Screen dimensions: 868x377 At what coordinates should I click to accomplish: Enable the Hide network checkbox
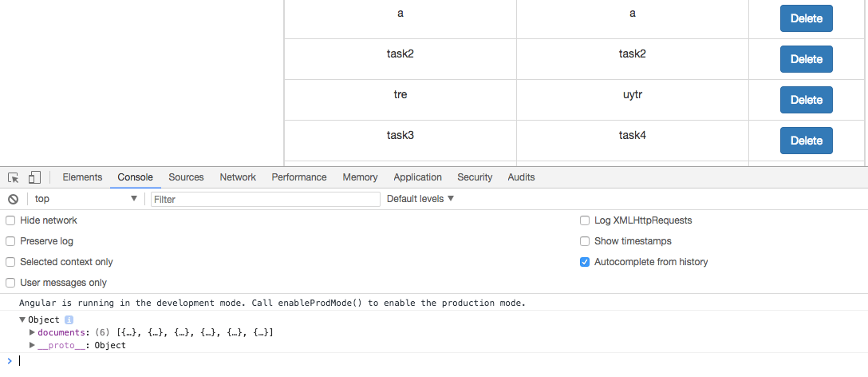click(x=10, y=220)
